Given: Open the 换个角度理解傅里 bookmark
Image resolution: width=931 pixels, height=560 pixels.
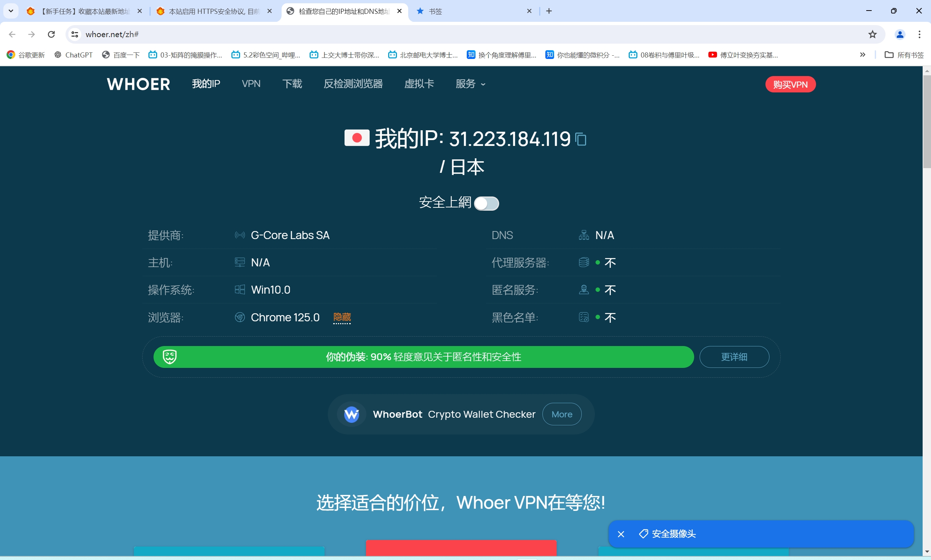Looking at the screenshot, I should (502, 55).
